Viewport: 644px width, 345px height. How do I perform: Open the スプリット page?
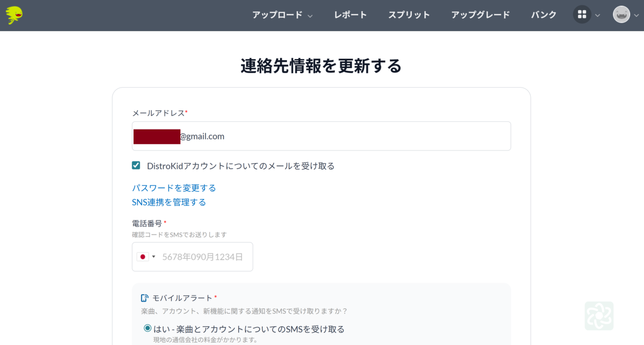(x=409, y=15)
